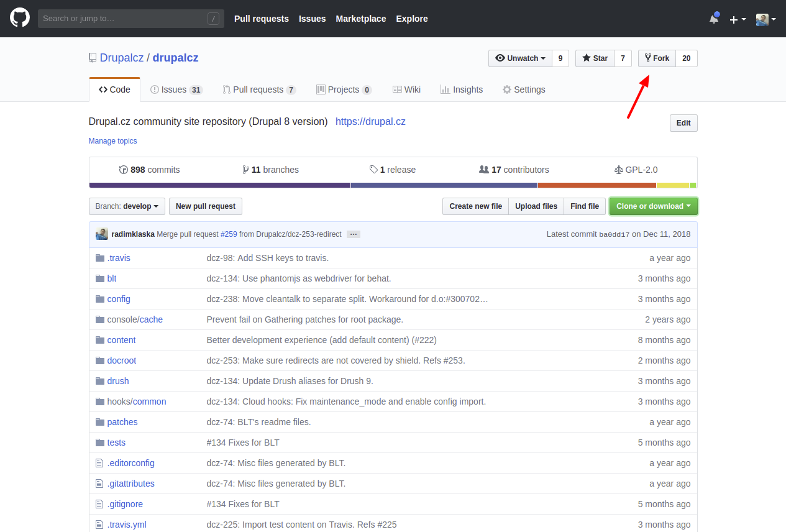Screen dimensions: 786x532
Task: Switch to the Code tab
Action: point(114,89)
